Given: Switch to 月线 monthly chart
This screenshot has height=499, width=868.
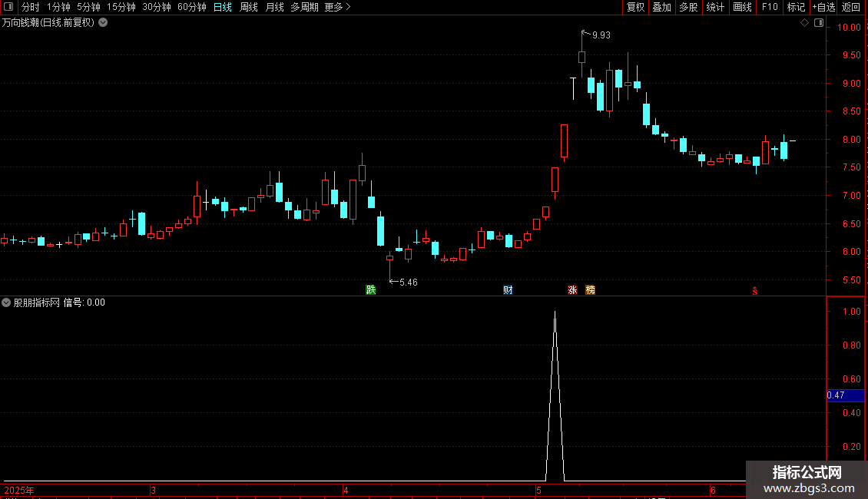Looking at the screenshot, I should (274, 7).
